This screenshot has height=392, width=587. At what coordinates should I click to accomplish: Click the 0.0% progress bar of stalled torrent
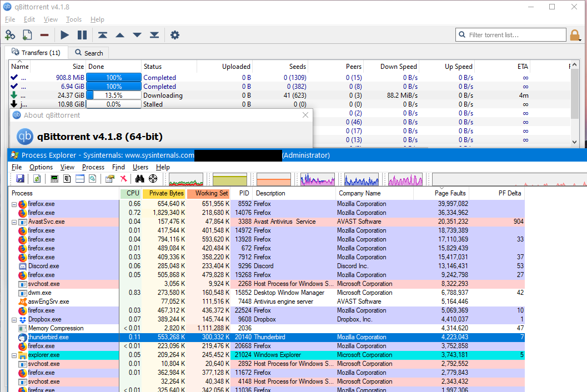[114, 104]
